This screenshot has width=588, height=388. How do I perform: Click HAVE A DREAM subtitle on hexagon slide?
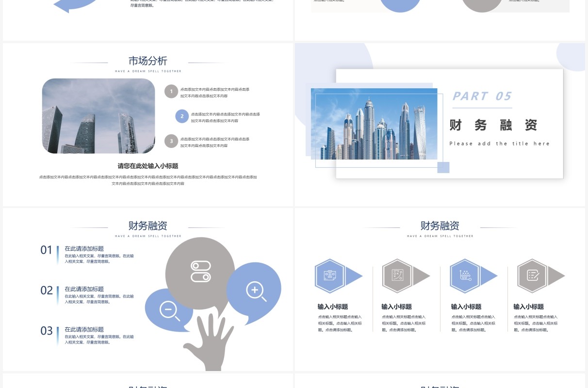coord(440,236)
